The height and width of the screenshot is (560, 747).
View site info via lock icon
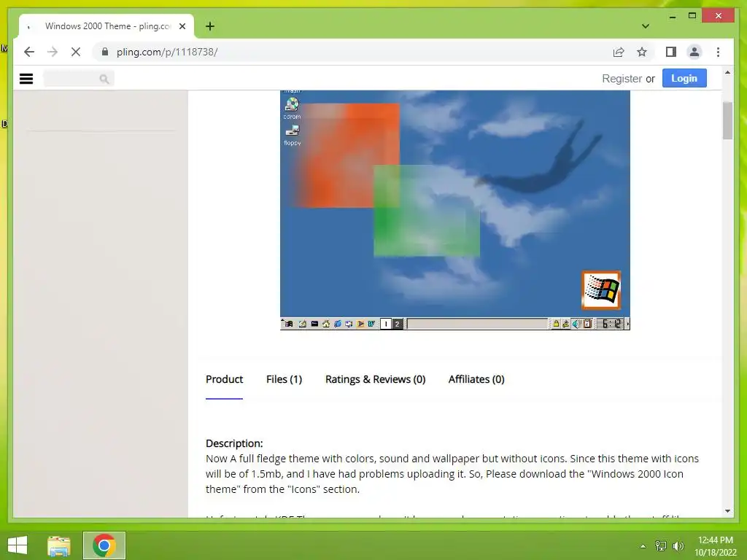[105, 52]
